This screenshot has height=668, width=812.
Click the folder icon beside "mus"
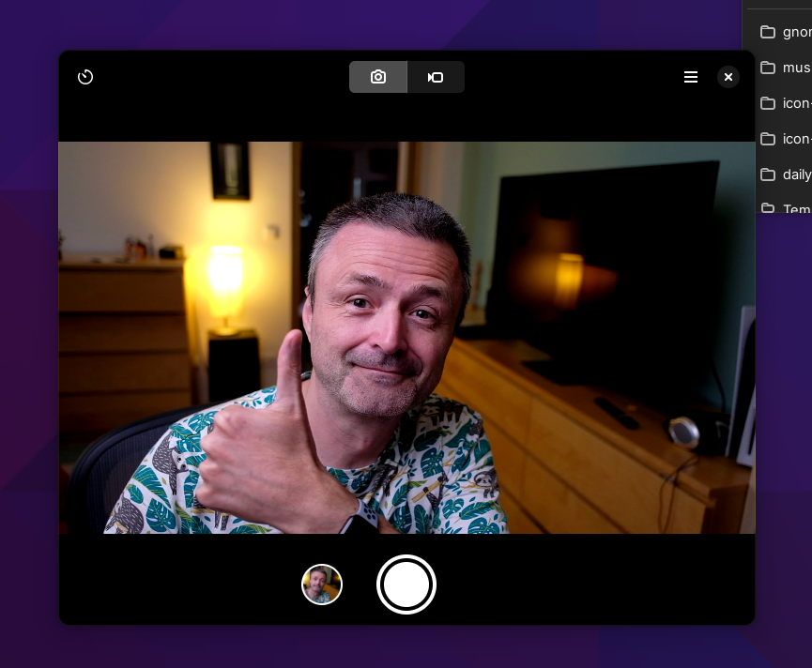(767, 68)
